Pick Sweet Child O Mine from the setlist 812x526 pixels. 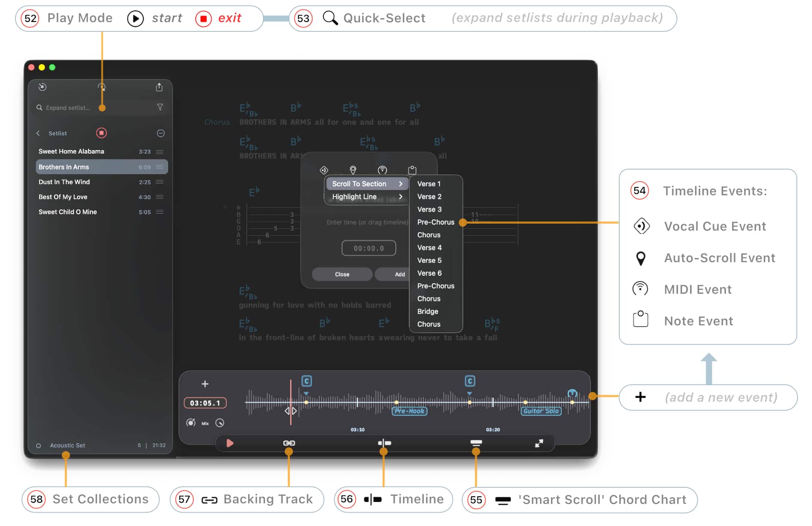pyautogui.click(x=101, y=212)
